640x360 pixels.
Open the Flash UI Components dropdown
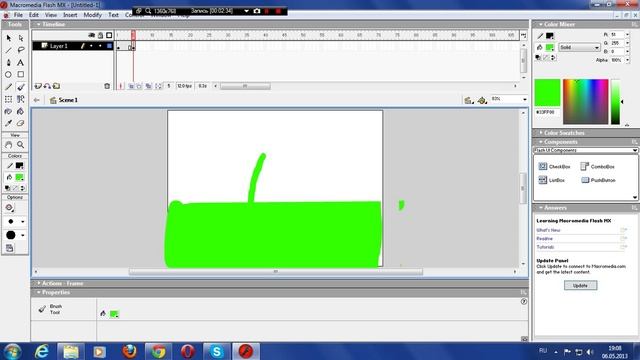click(586, 150)
